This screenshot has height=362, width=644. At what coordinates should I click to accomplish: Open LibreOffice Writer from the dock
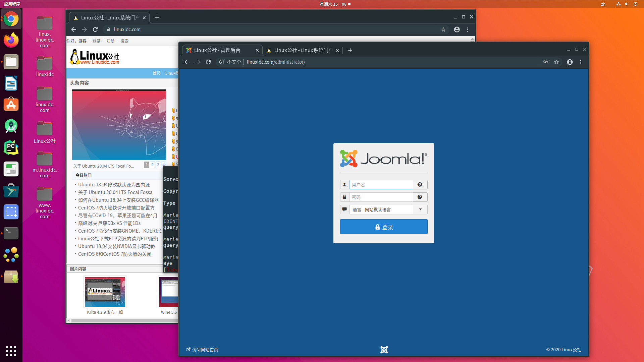pyautogui.click(x=11, y=83)
